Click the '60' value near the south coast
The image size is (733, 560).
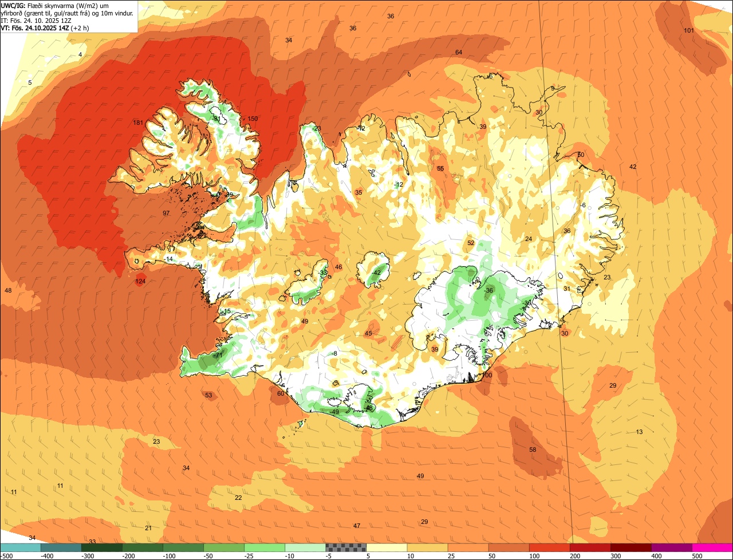click(281, 394)
